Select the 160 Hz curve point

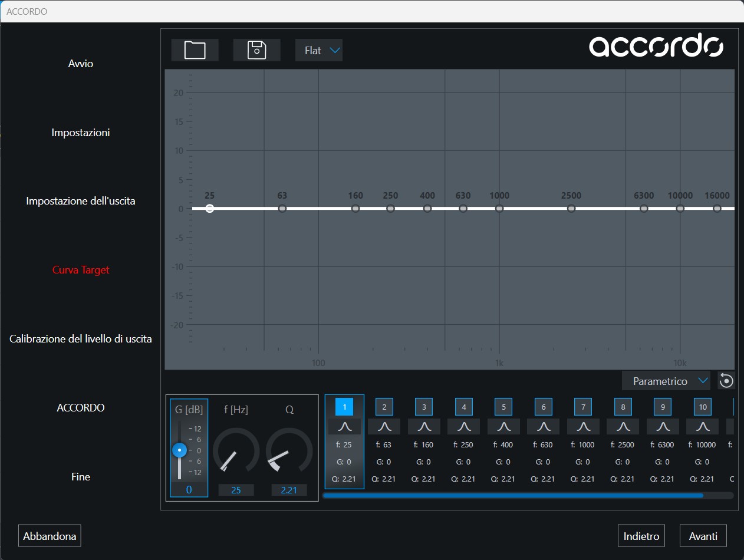click(355, 208)
